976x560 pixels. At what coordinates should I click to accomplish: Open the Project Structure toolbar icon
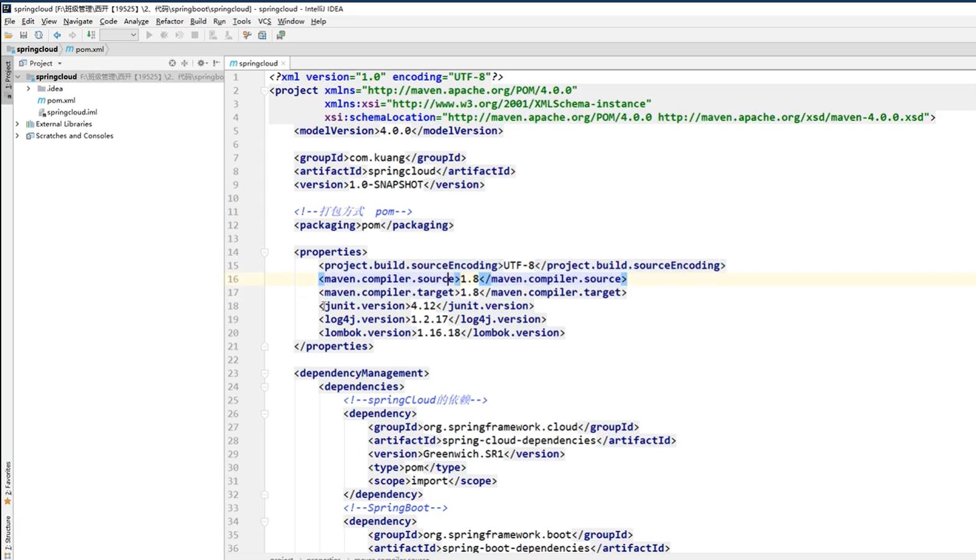click(263, 35)
